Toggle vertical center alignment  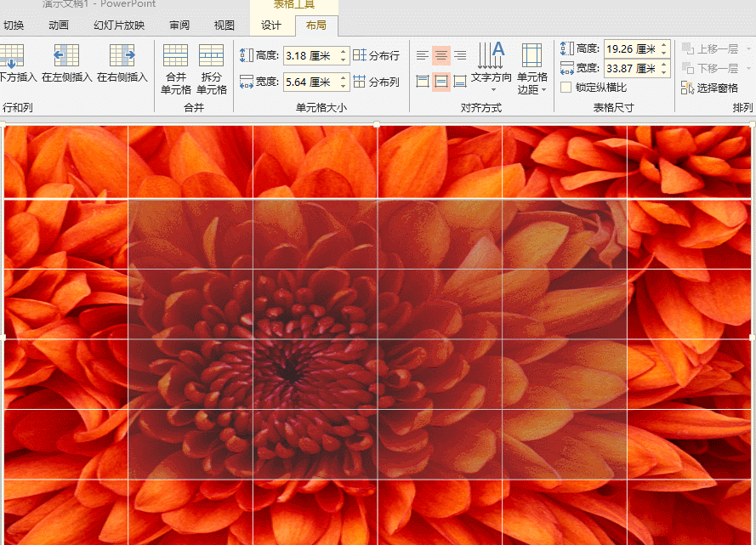point(441,82)
